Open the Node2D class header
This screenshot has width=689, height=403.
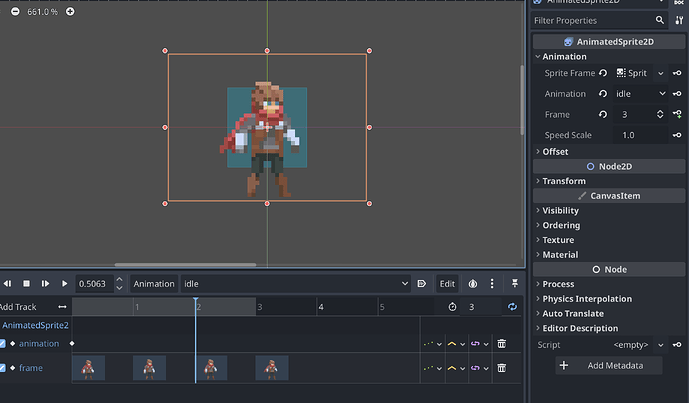point(609,166)
